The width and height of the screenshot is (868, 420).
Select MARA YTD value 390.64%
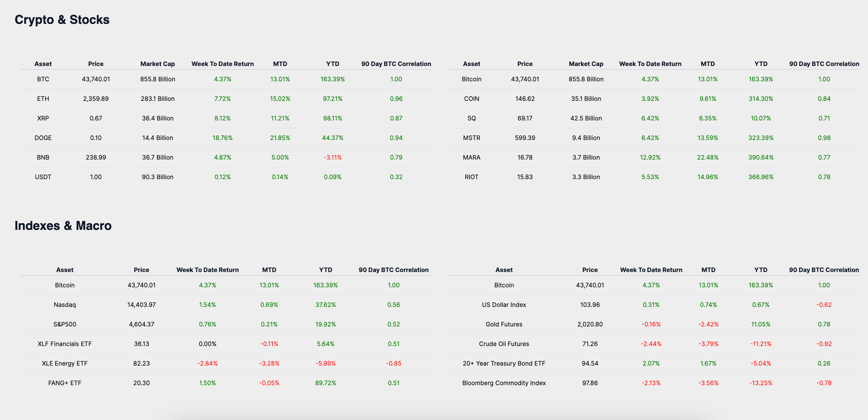pos(760,157)
